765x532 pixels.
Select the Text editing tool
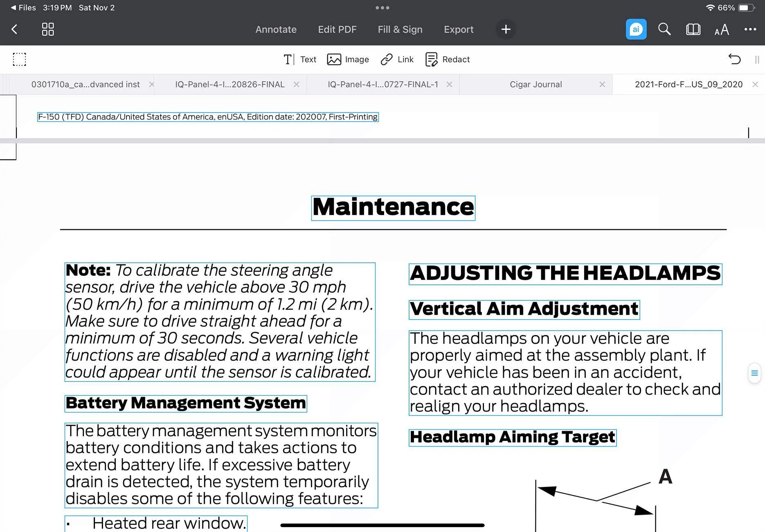300,59
